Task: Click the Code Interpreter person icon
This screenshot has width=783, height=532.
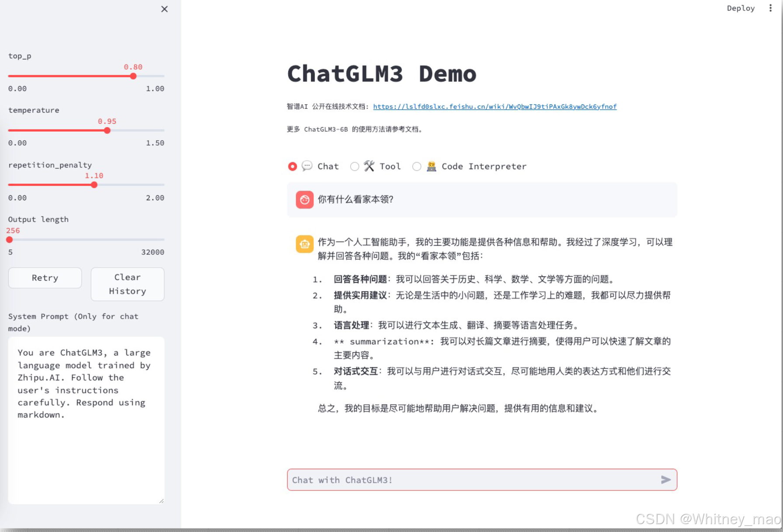Action: coord(432,166)
